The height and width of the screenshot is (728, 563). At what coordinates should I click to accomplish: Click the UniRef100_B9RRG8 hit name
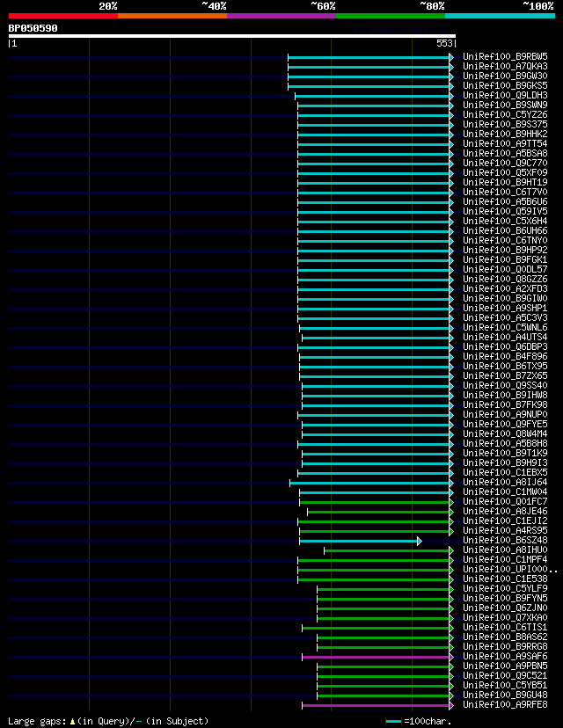click(505, 647)
